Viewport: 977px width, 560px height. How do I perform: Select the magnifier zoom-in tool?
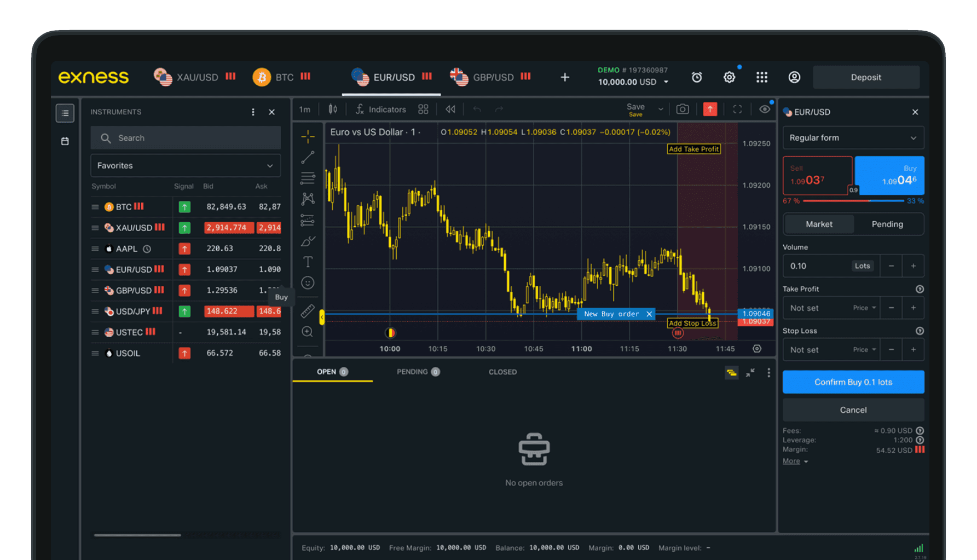(x=308, y=332)
